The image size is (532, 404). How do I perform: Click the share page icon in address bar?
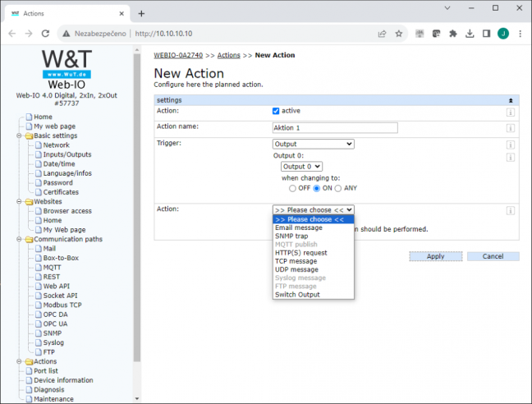click(x=382, y=34)
